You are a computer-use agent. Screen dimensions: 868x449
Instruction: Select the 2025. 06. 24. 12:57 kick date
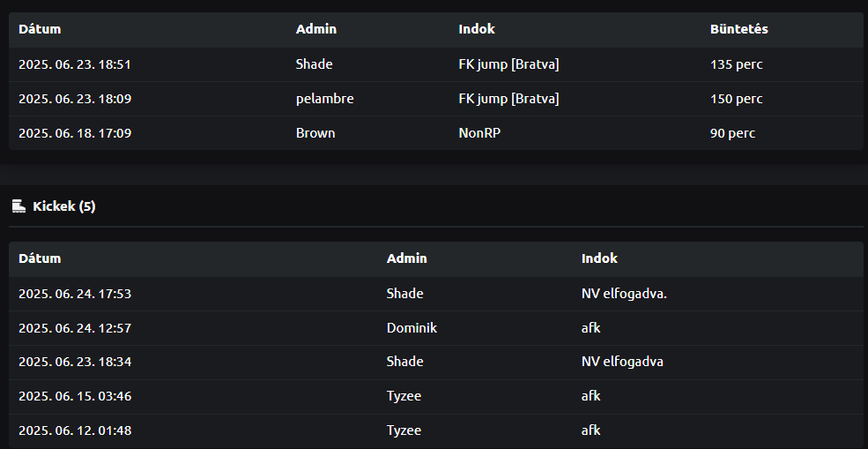75,327
